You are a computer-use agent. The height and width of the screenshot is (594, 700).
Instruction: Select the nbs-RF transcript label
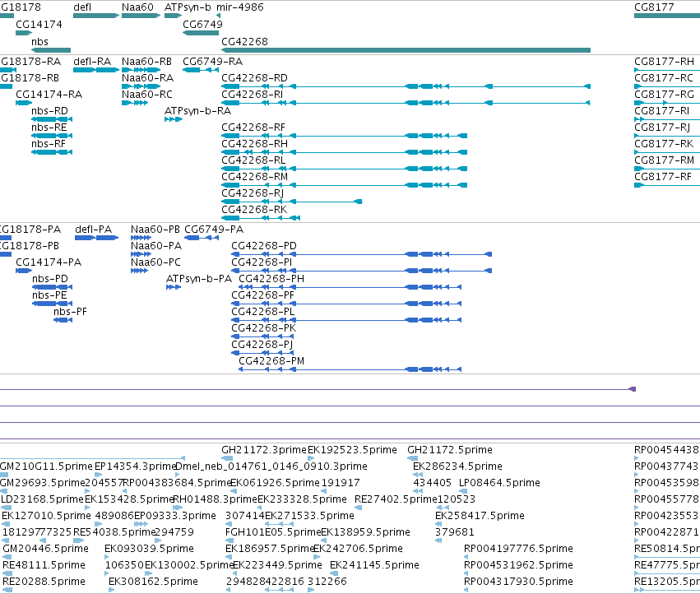point(49,144)
